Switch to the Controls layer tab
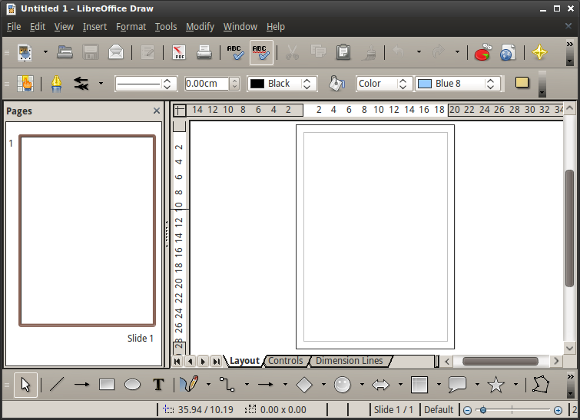 (x=285, y=360)
